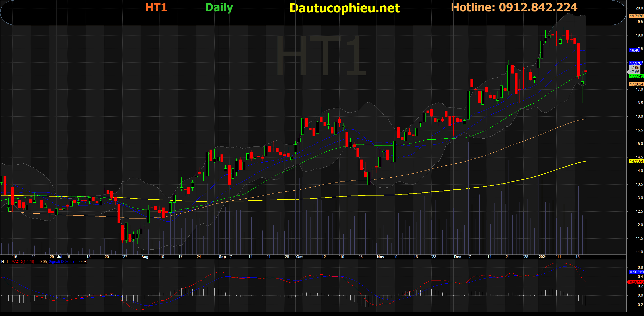The height and width of the screenshot is (316, 644).
Task: Click the red 0.28775 MACD value tag
Action: pyautogui.click(x=636, y=282)
